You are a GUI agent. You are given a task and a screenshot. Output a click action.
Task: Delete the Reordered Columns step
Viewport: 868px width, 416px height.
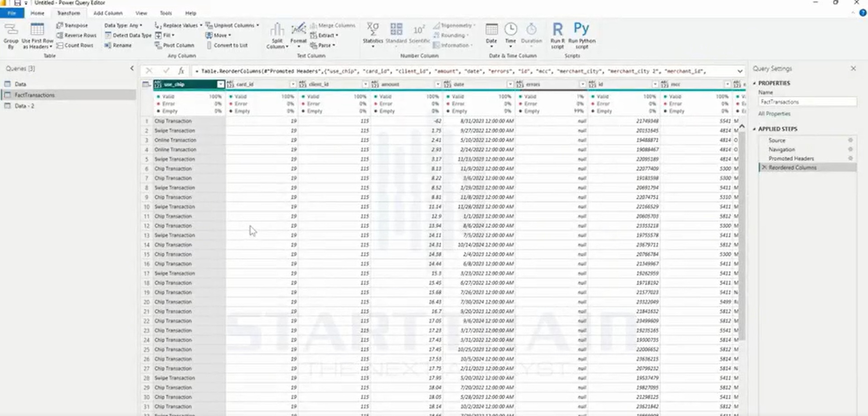click(764, 168)
